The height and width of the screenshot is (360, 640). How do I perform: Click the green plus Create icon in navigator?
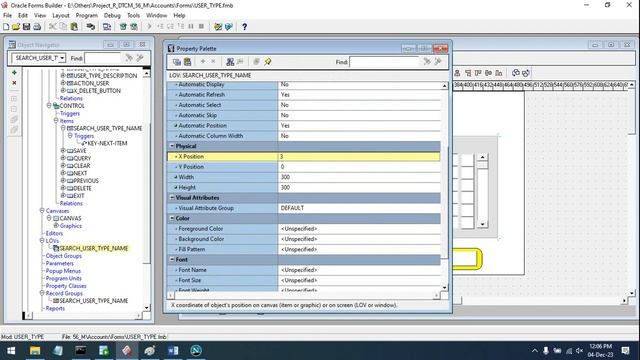(14, 73)
